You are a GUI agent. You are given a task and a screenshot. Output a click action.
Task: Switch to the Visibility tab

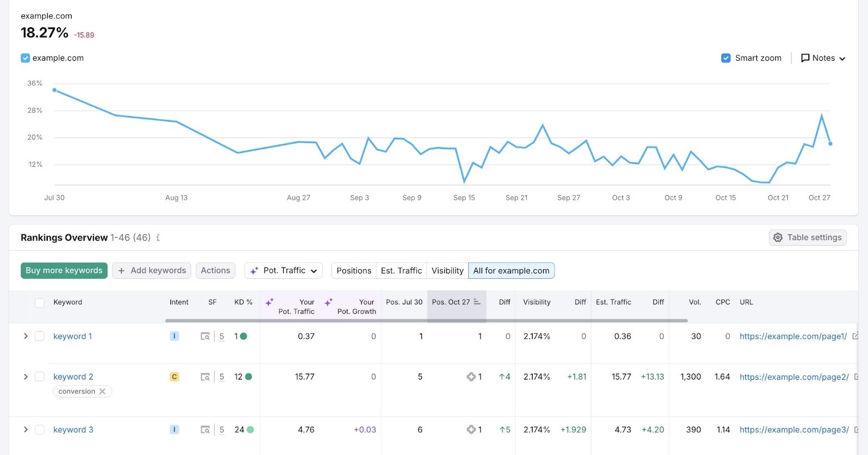coord(447,271)
